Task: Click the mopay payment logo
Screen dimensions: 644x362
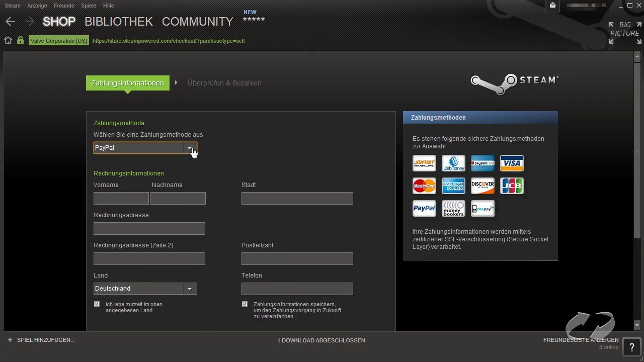Action: (482, 208)
